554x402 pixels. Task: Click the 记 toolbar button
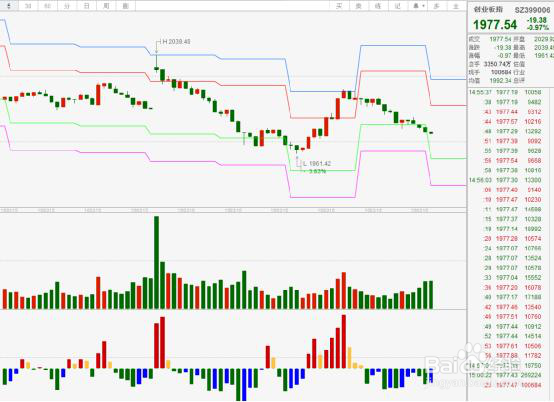(x=397, y=6)
